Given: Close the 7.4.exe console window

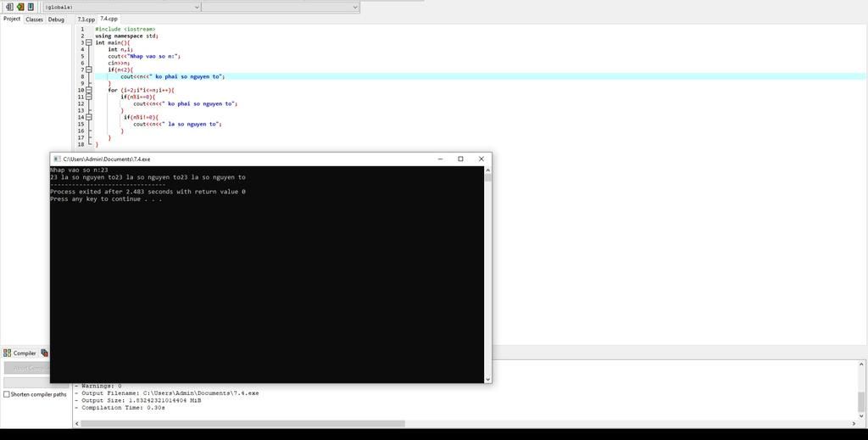Looking at the screenshot, I should (481, 159).
